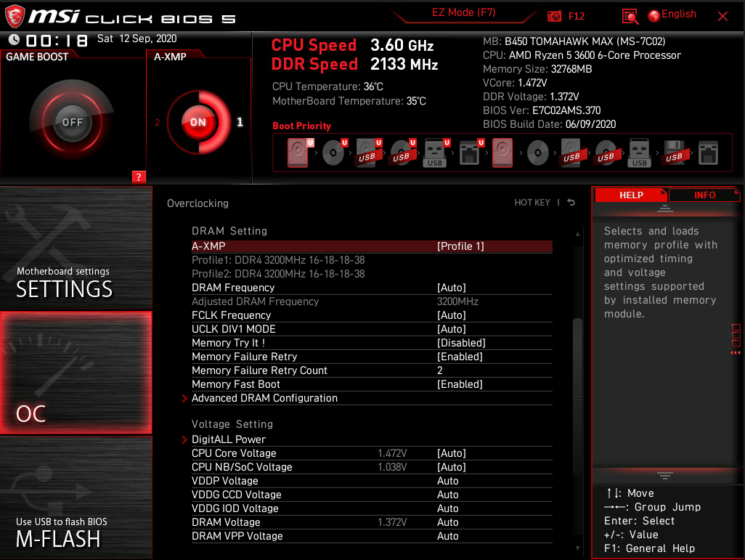Click the VDDP Voltage Auto field
The width and height of the screenshot is (745, 560).
(447, 481)
